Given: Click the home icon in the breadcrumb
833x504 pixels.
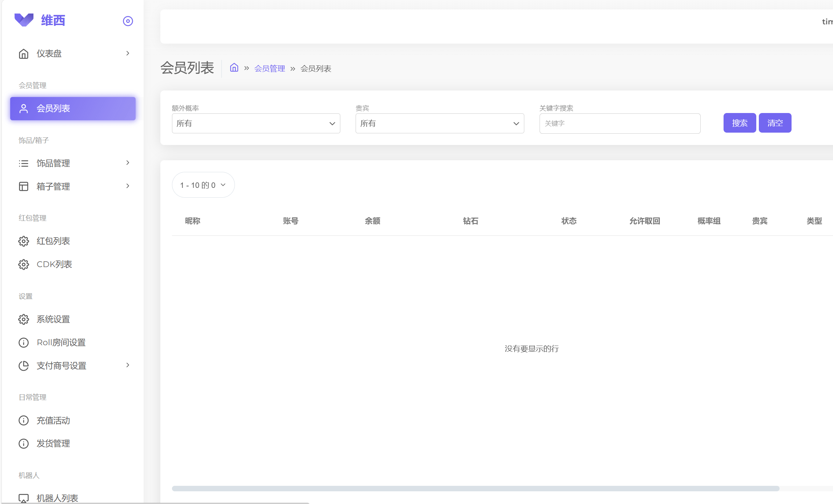Looking at the screenshot, I should 234,68.
